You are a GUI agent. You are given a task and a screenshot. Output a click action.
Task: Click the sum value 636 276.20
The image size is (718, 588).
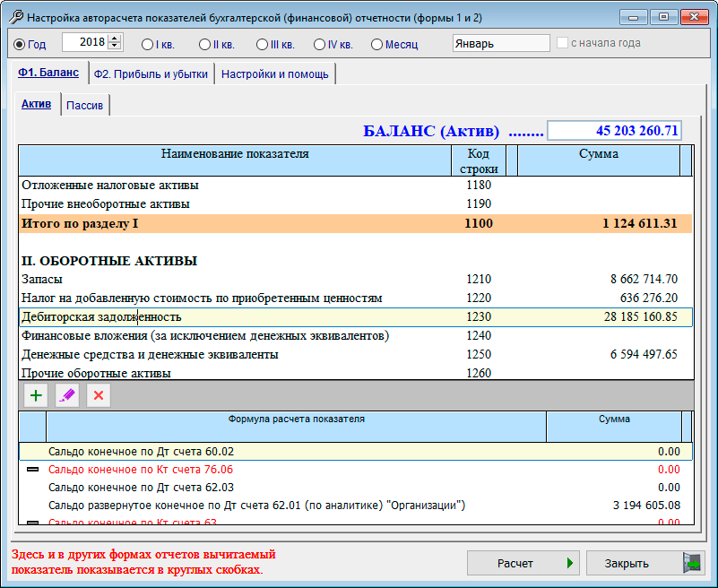[649, 298]
